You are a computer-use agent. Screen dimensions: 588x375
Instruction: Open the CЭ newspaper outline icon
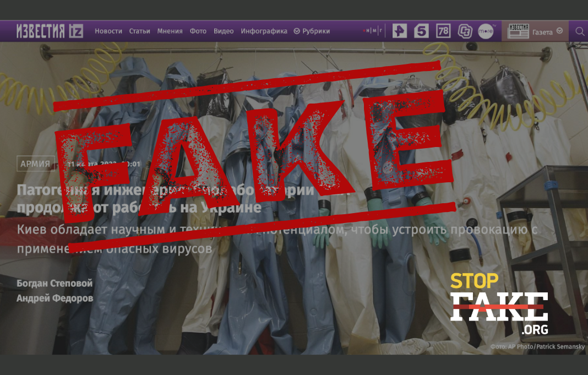pyautogui.click(x=465, y=31)
